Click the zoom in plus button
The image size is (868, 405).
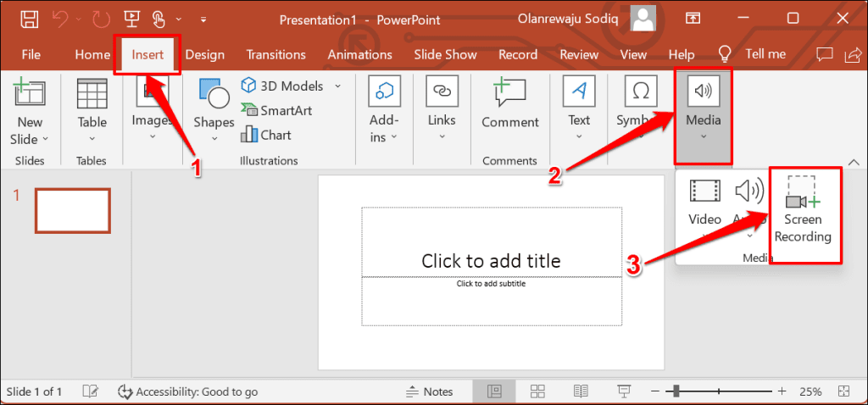coord(782,391)
